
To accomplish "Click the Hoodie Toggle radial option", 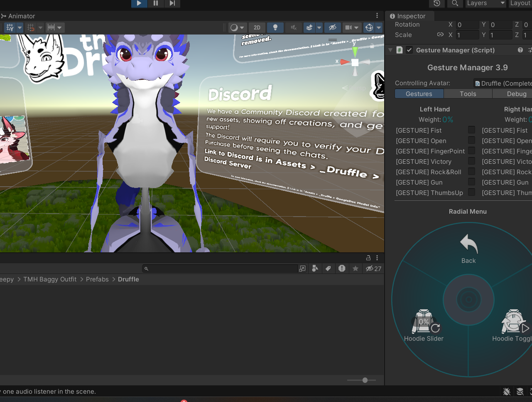I will coord(513,326).
